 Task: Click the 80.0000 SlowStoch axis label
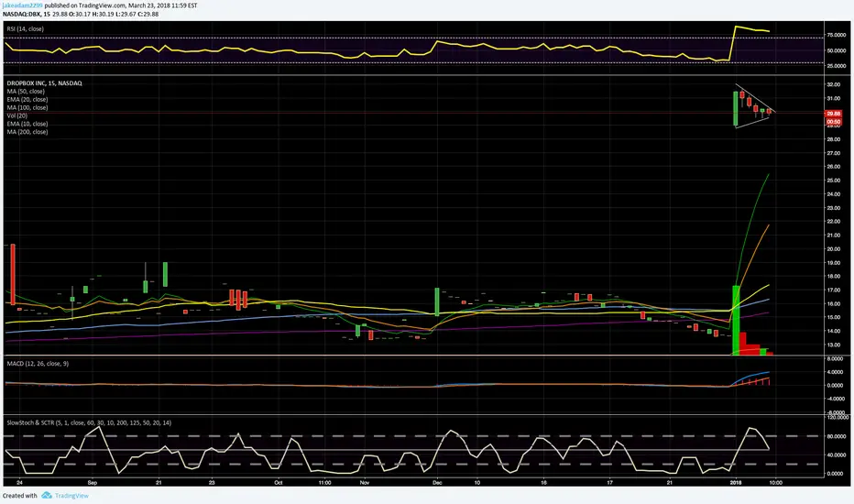pos(836,436)
